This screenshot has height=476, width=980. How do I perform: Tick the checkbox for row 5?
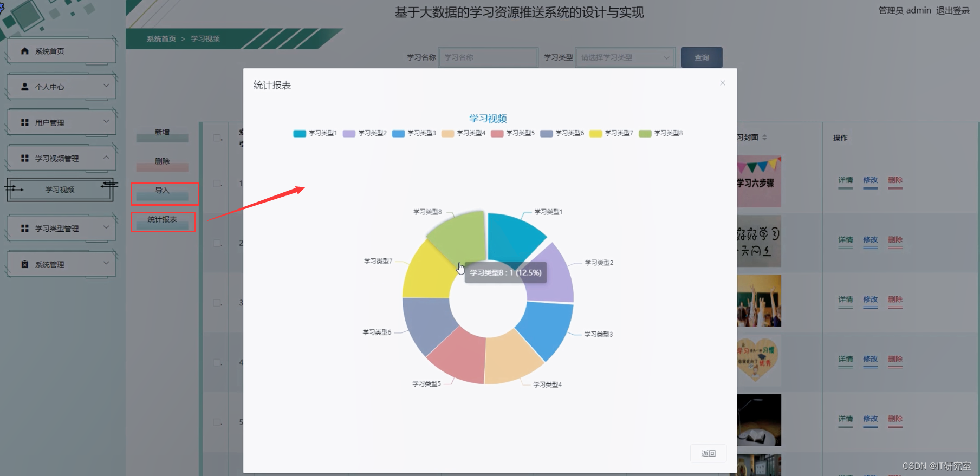217,422
